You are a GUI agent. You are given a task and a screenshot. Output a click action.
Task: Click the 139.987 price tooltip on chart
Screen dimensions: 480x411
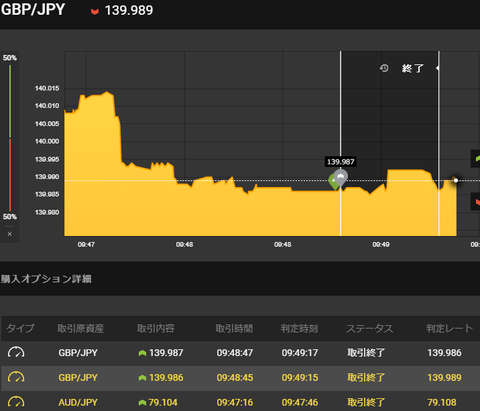340,162
